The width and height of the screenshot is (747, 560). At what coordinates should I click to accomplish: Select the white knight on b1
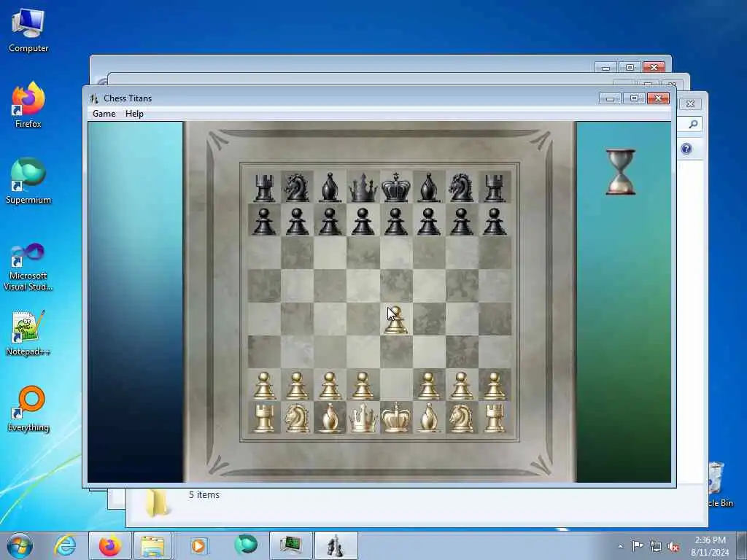click(x=298, y=418)
